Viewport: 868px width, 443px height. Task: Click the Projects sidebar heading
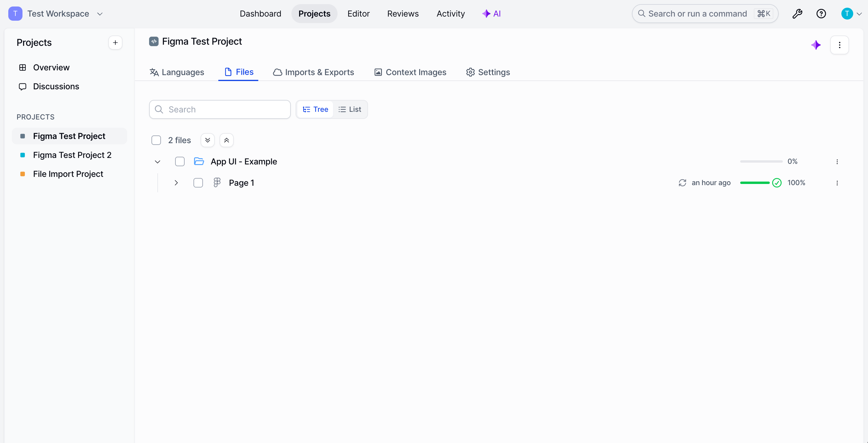(34, 43)
